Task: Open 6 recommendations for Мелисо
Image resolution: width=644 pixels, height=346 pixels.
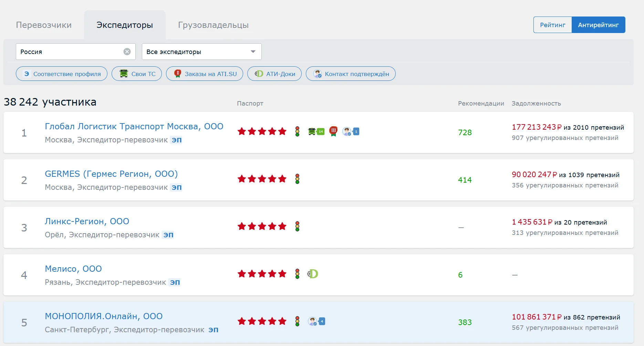Action: click(460, 275)
